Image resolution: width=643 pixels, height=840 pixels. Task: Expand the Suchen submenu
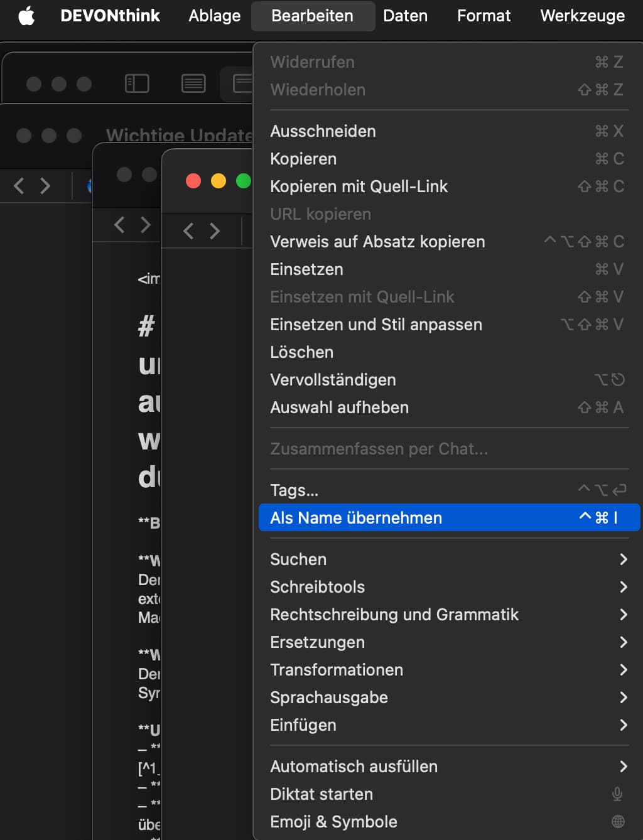point(298,559)
